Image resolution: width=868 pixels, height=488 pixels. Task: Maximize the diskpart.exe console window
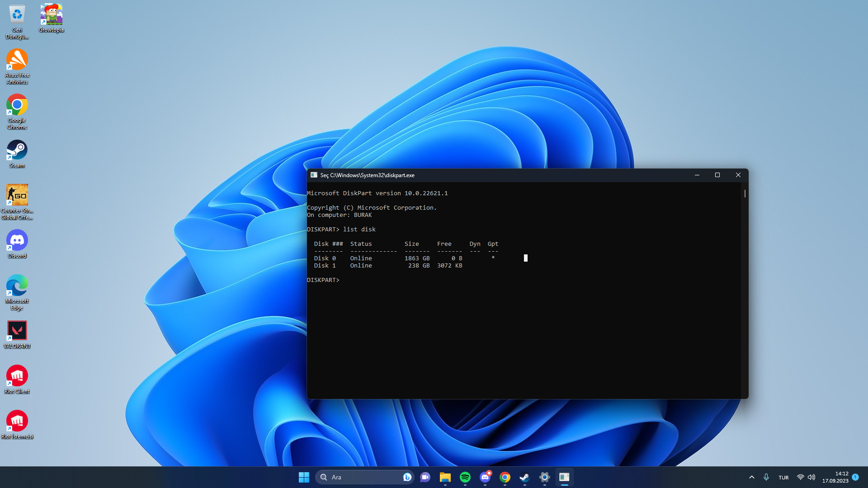717,175
